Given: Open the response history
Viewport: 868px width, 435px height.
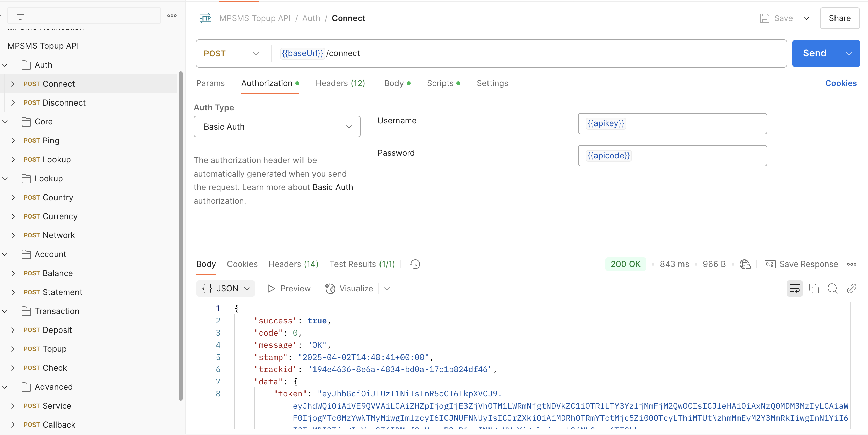Looking at the screenshot, I should pyautogui.click(x=414, y=264).
